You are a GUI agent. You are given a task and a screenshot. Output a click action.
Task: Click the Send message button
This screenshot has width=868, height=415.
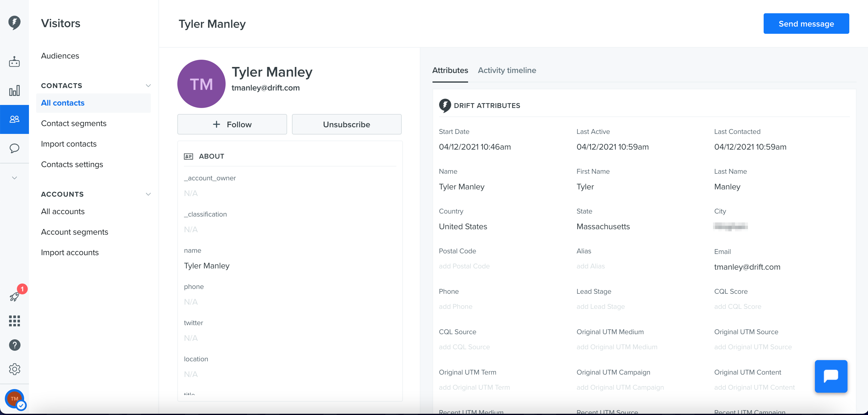(x=806, y=24)
